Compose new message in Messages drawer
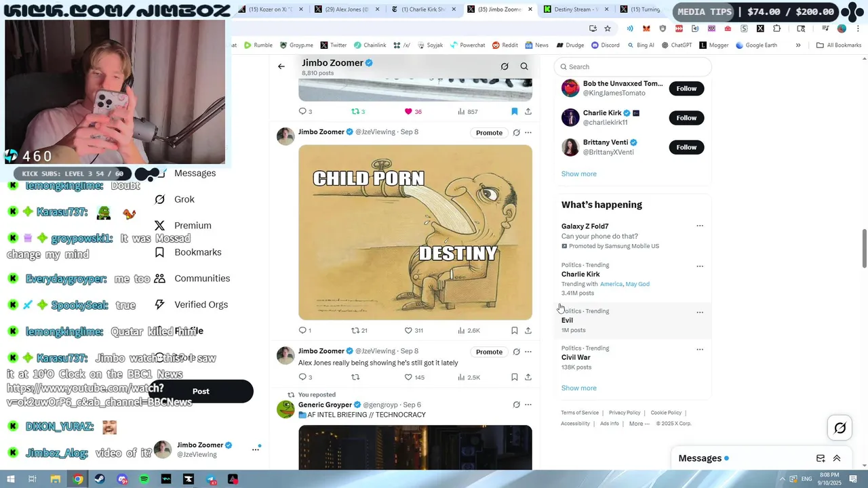The image size is (868, 488). (x=821, y=458)
